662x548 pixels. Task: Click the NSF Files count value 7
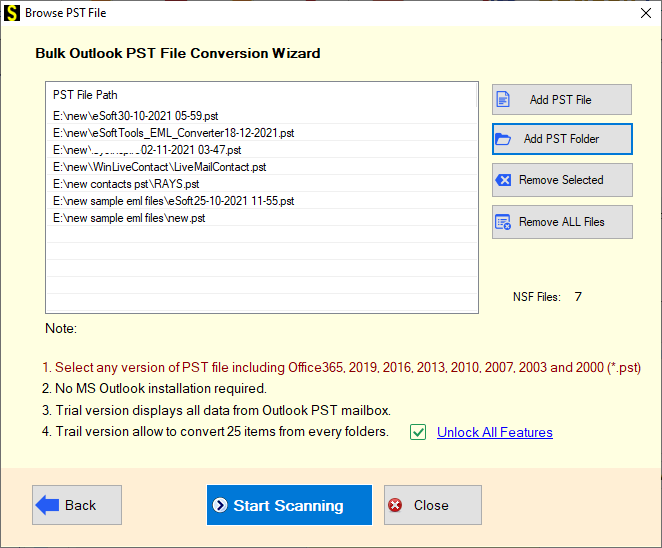[x=578, y=297]
